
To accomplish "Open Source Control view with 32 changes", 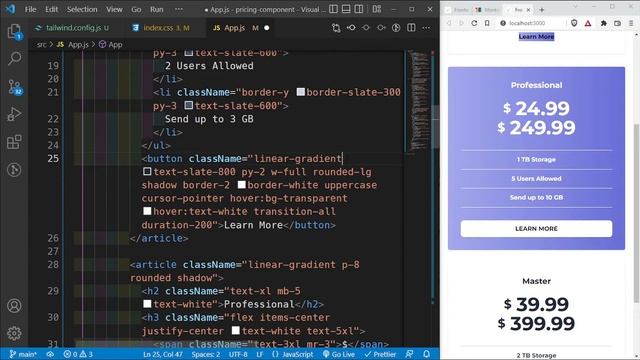I will point(15,87).
